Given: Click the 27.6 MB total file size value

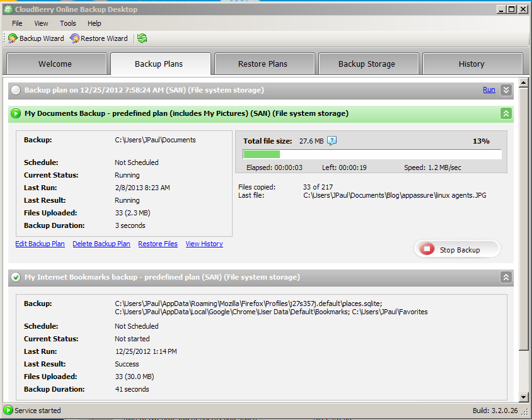Looking at the screenshot, I should click(x=311, y=141).
